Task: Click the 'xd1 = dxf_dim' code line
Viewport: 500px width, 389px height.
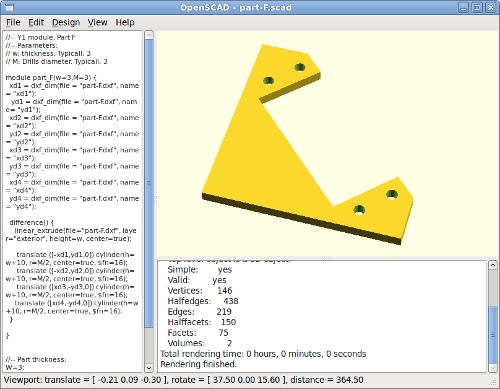Action: point(72,89)
